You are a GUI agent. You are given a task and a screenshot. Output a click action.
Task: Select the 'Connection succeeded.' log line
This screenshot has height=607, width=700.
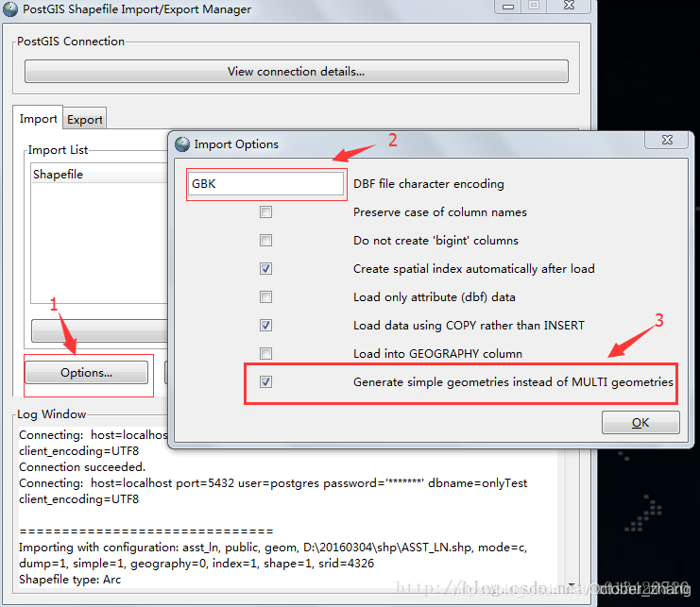coord(82,467)
